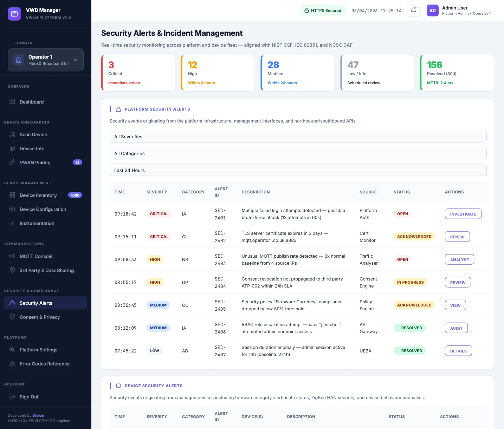
Task: Open the All Categories dropdown
Action: tap(298, 153)
